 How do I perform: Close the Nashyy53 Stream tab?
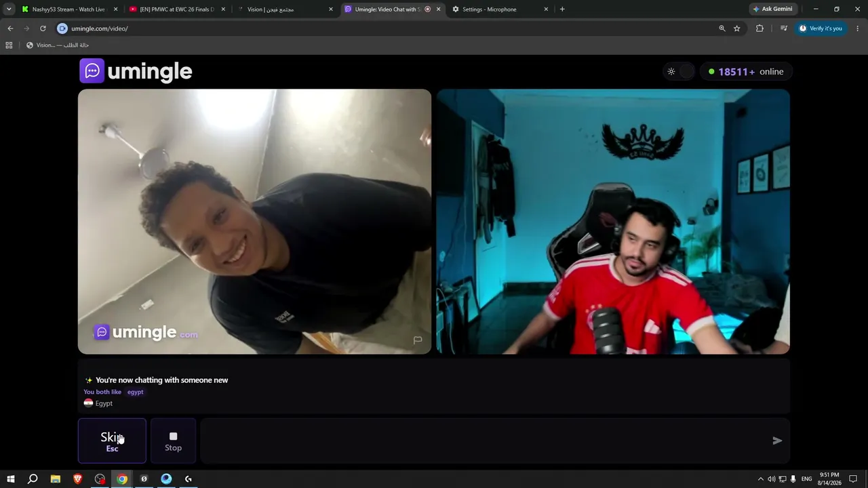click(115, 9)
